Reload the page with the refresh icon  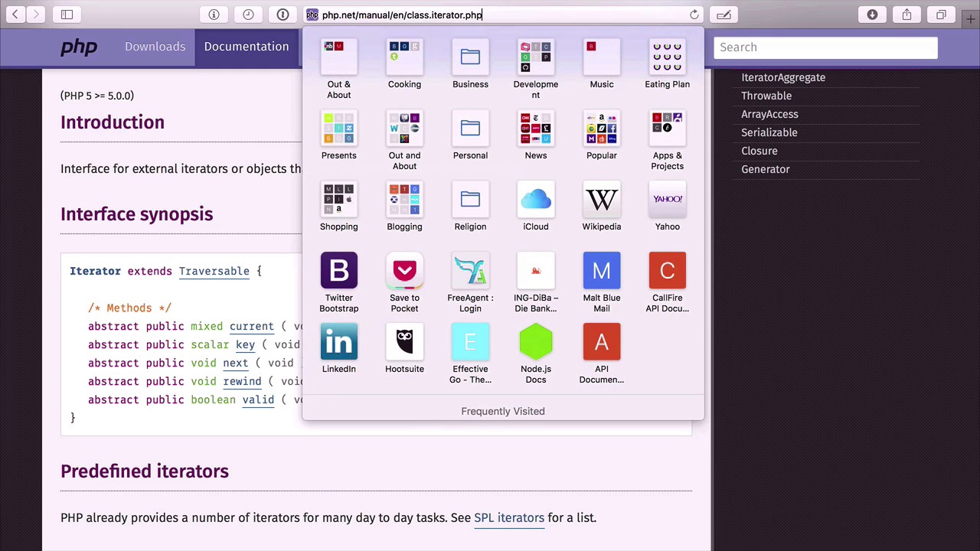point(694,15)
